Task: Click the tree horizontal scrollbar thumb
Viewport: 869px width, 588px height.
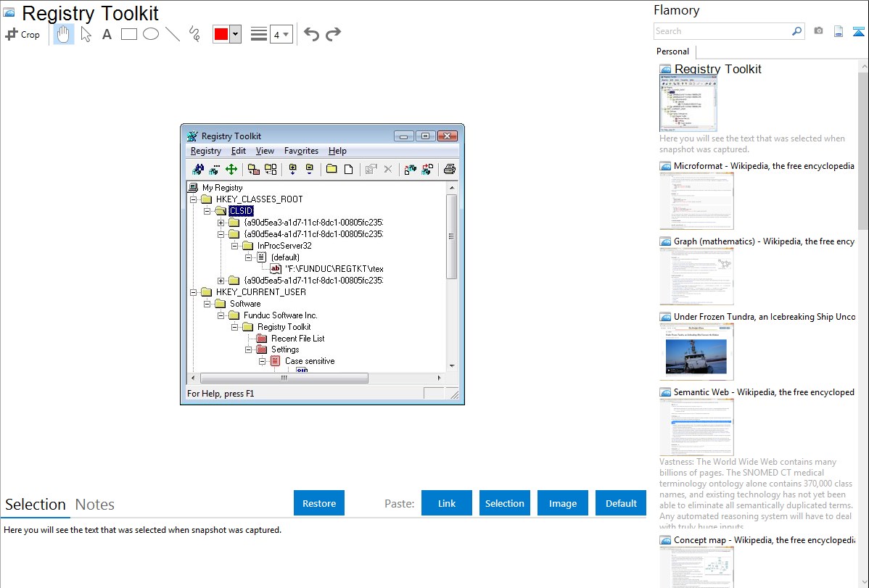Action: click(x=284, y=378)
